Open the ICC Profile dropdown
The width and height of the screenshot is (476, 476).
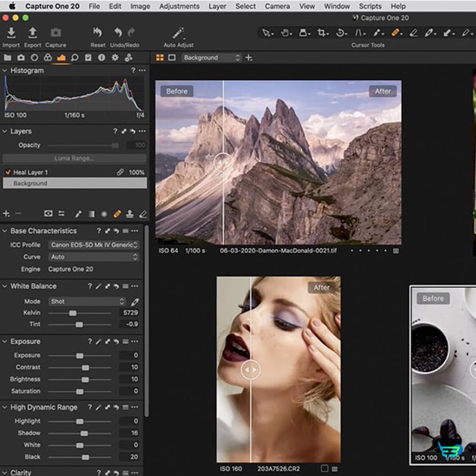click(x=94, y=245)
